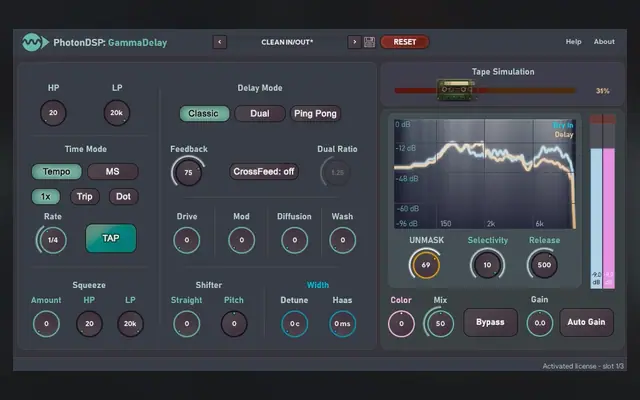The width and height of the screenshot is (640, 400).
Task: Click the Activated license status text
Action: 583,366
